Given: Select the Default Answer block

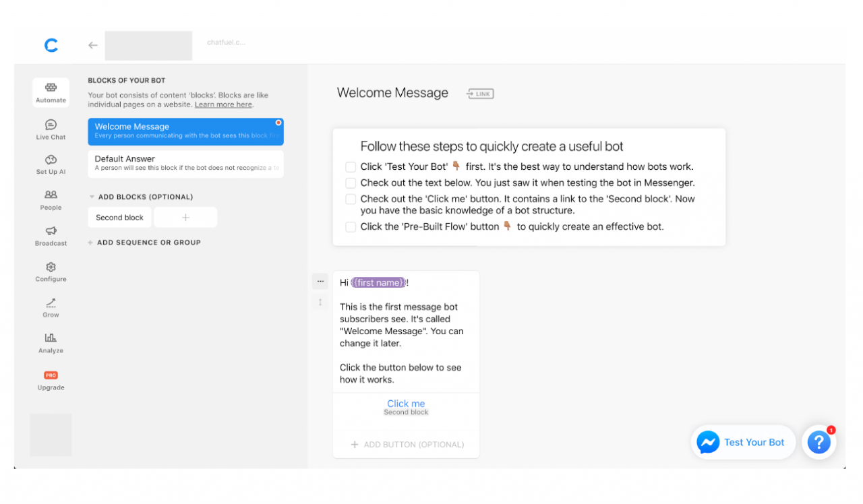Looking at the screenshot, I should [x=185, y=164].
